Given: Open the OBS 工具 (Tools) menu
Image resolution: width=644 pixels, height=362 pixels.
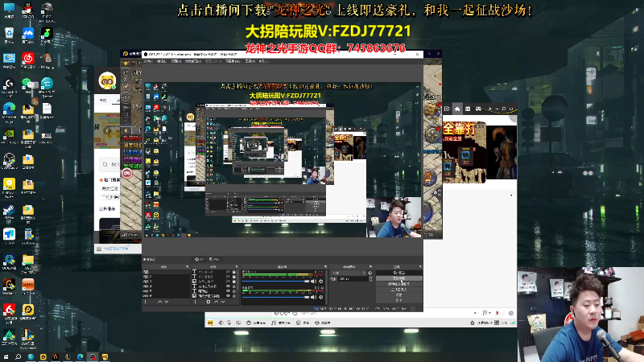Looking at the screenshot, I should (250, 61).
